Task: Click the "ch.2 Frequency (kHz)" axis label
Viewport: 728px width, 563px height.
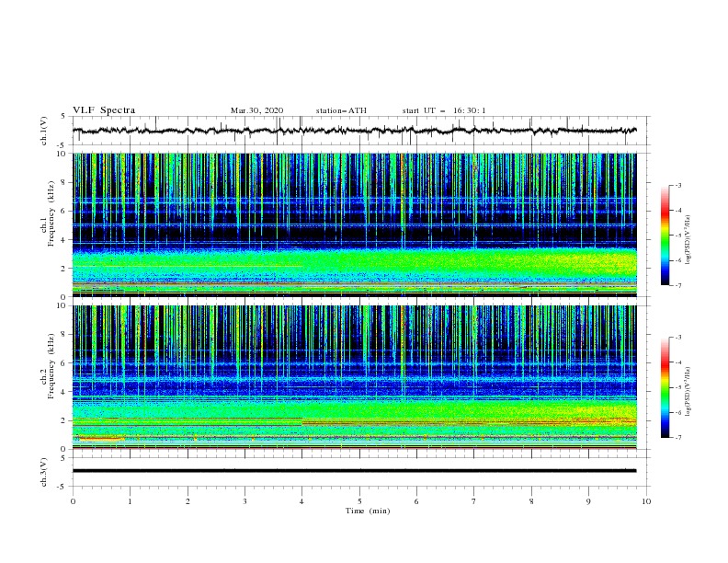Action: point(47,366)
